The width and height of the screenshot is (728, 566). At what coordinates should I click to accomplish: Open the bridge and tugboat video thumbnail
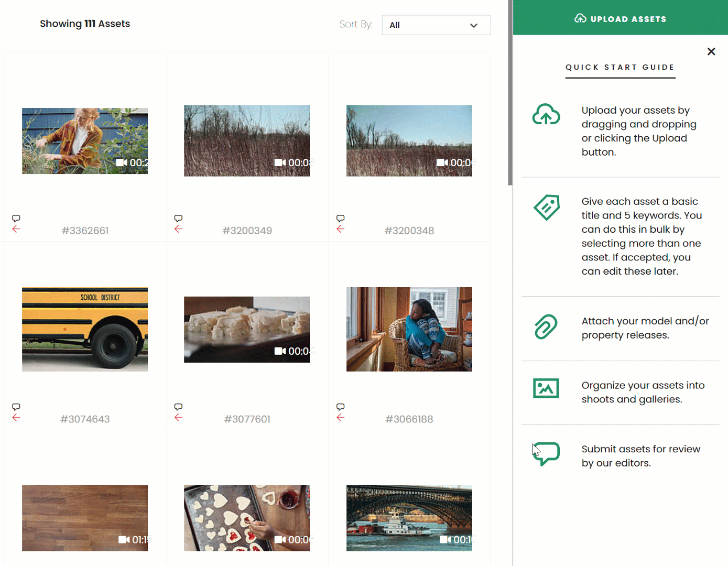[x=409, y=518]
